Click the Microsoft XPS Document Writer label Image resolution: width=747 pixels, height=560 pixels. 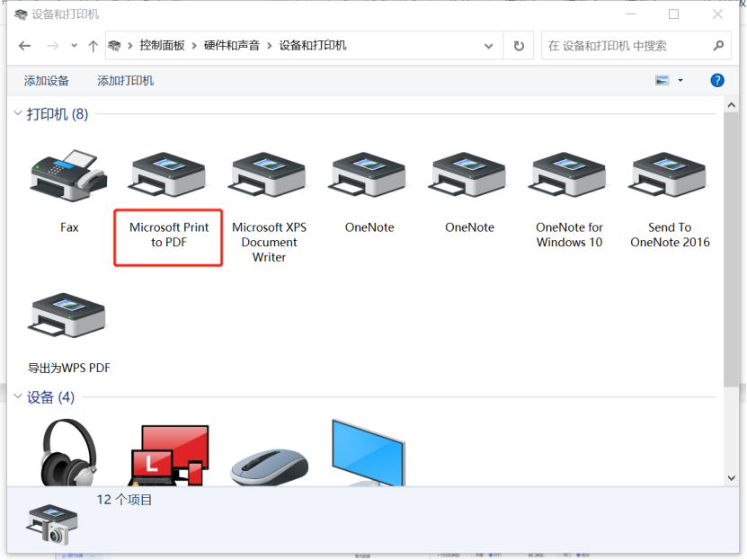point(269,243)
